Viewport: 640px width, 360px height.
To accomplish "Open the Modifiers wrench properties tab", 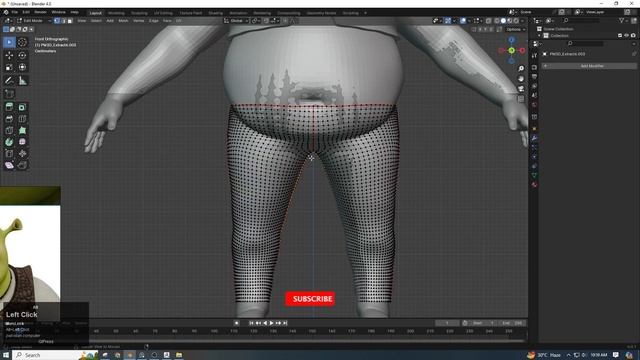I will click(x=534, y=138).
